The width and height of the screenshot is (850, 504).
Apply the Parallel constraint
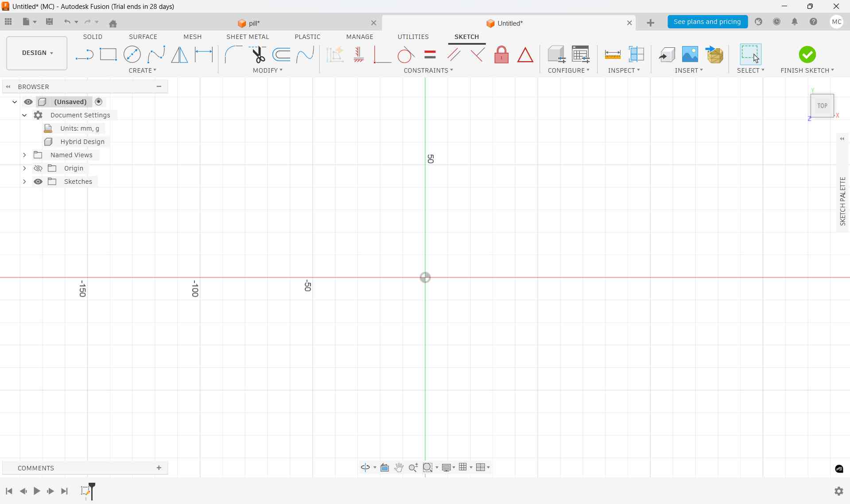point(454,54)
